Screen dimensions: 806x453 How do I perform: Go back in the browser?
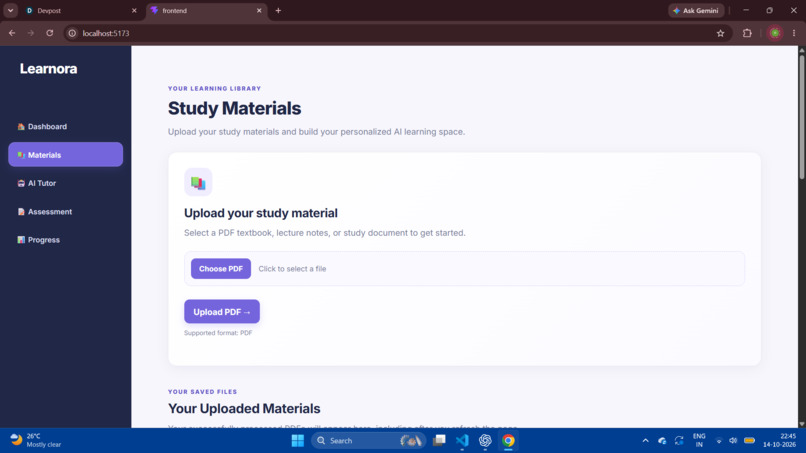pyautogui.click(x=12, y=33)
